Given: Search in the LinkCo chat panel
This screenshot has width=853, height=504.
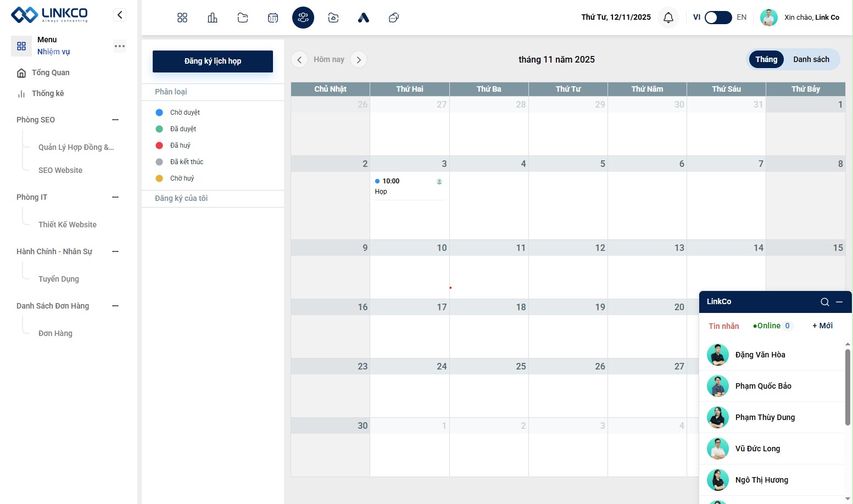Looking at the screenshot, I should 824,301.
